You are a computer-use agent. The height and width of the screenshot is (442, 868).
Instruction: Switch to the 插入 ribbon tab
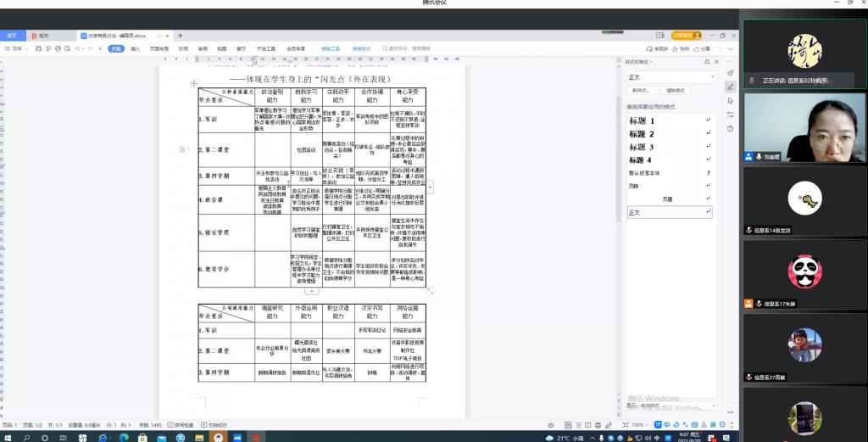(x=135, y=48)
